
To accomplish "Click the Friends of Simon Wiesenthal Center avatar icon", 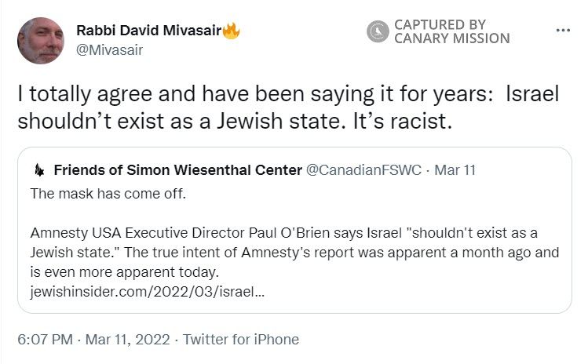I will tap(38, 170).
